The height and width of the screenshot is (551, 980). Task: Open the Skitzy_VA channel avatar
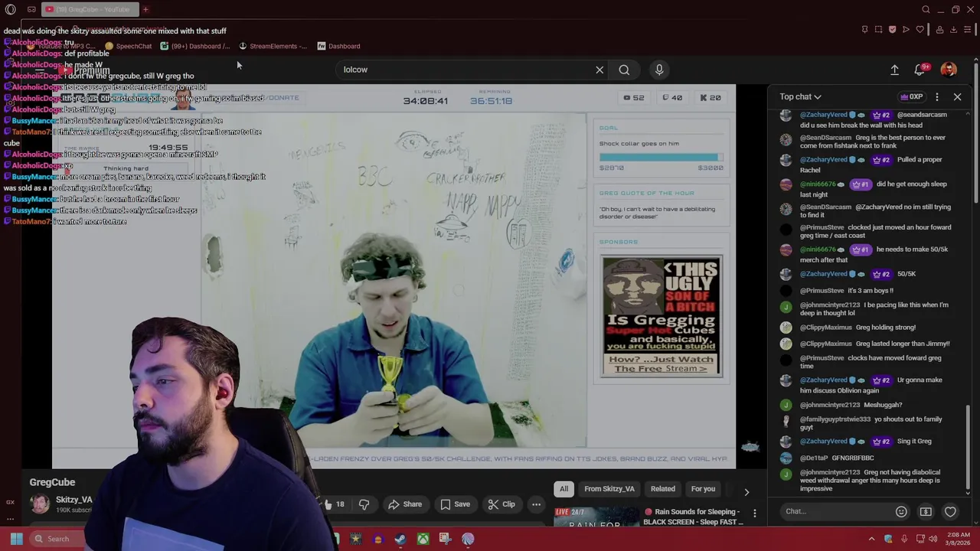pos(40,504)
